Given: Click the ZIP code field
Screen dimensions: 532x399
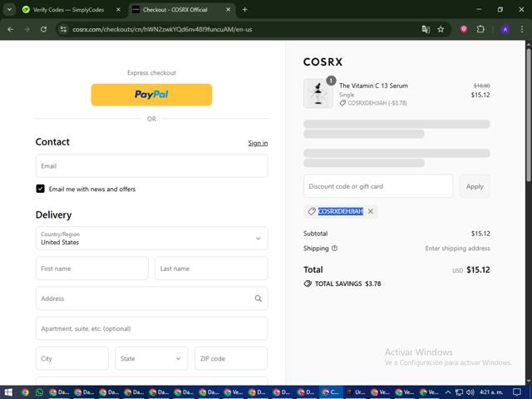Looking at the screenshot, I should point(231,358).
